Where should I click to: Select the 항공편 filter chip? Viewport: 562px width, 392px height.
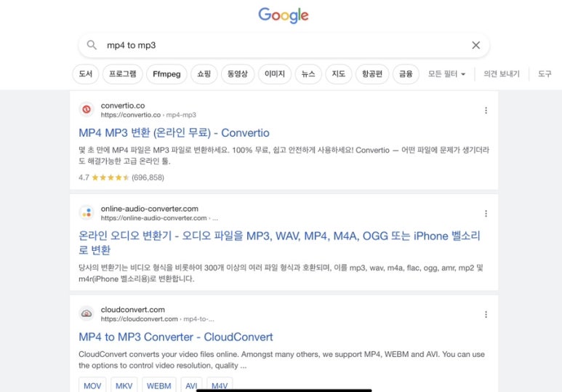(x=372, y=74)
